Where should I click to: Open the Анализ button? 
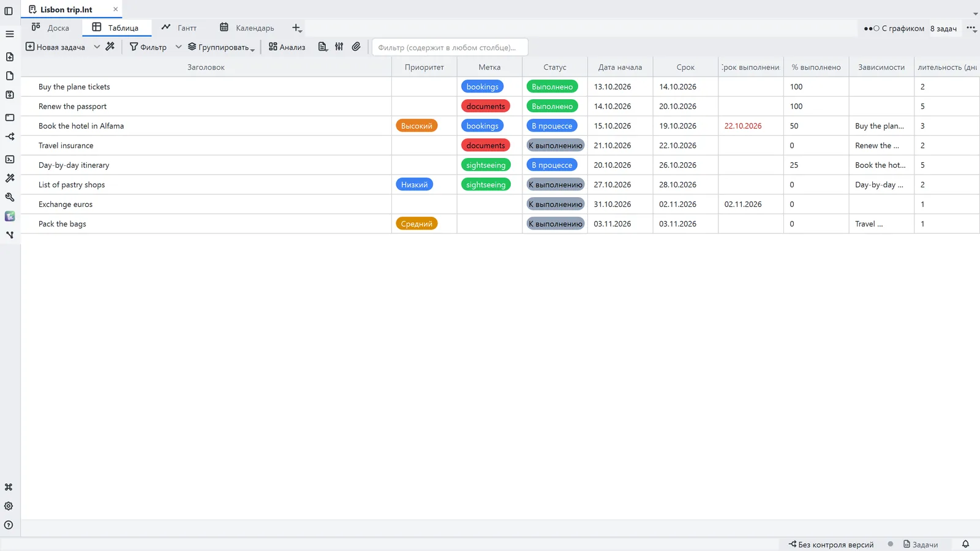point(287,47)
